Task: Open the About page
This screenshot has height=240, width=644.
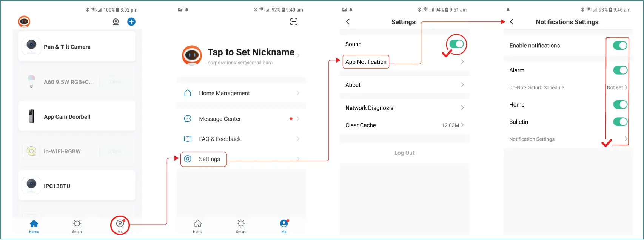Action: pyautogui.click(x=405, y=85)
